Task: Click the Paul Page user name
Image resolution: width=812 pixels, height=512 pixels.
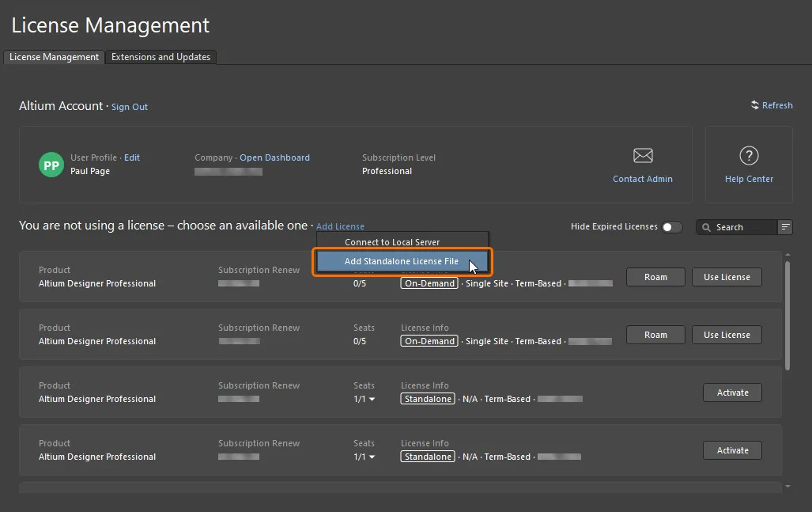Action: coord(90,171)
